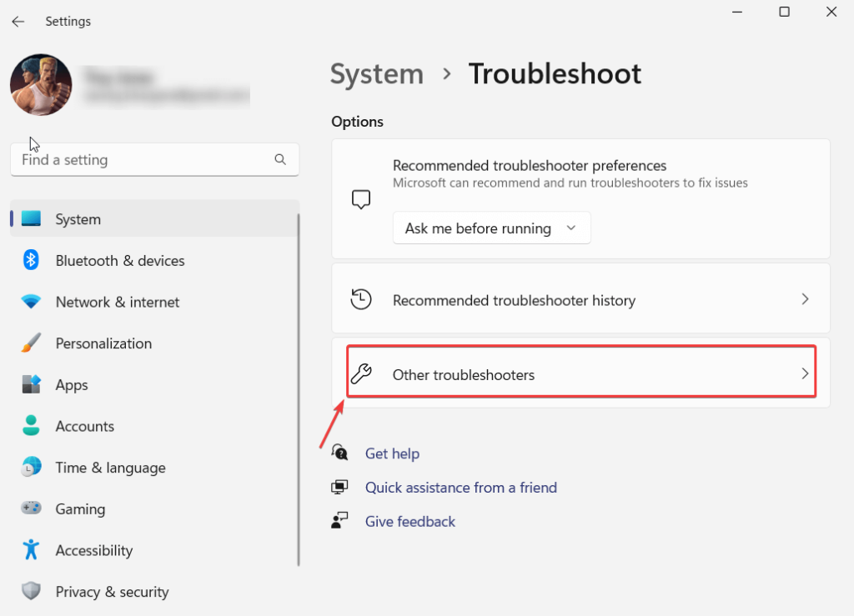Open Apps settings category
Viewport: 854px width, 616px height.
tap(72, 384)
